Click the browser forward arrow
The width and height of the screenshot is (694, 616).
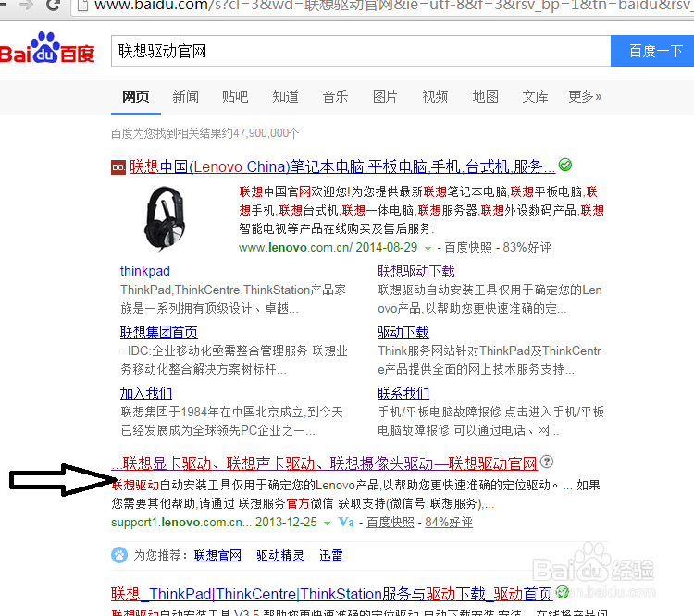coord(26,4)
